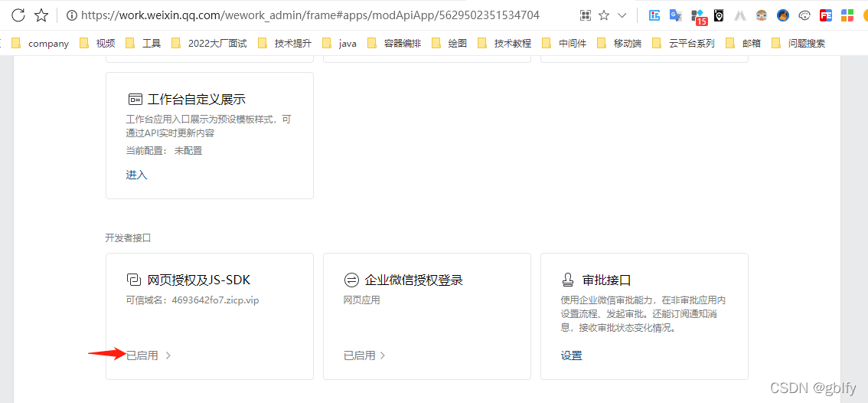Click trusted domain 4693642fo7.zicp.vip text
The height and width of the screenshot is (403, 868).
click(215, 300)
